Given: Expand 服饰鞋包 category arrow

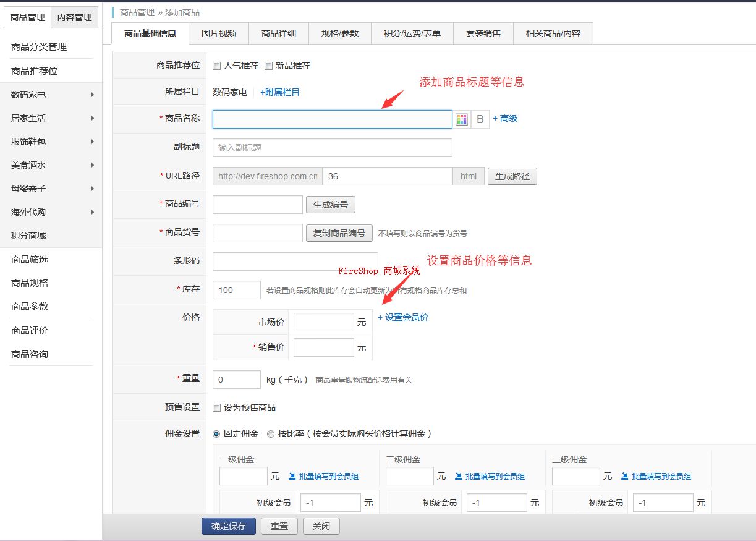Looking at the screenshot, I should (x=92, y=142).
